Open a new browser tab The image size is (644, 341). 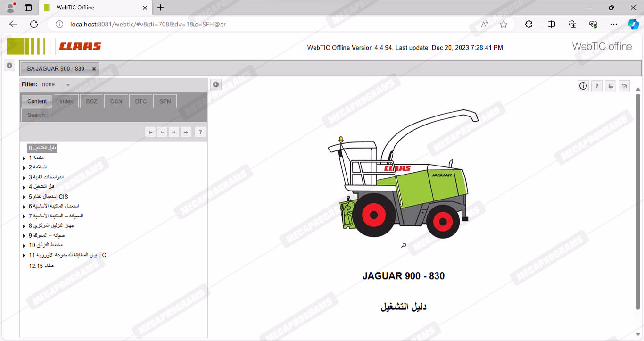tap(161, 8)
